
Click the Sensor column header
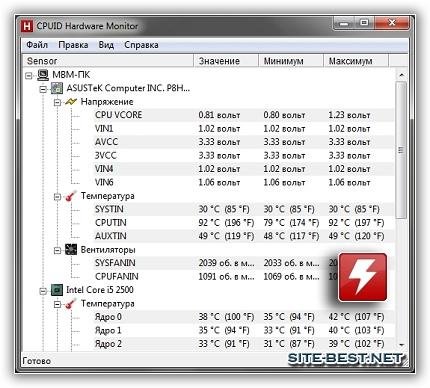[108, 61]
